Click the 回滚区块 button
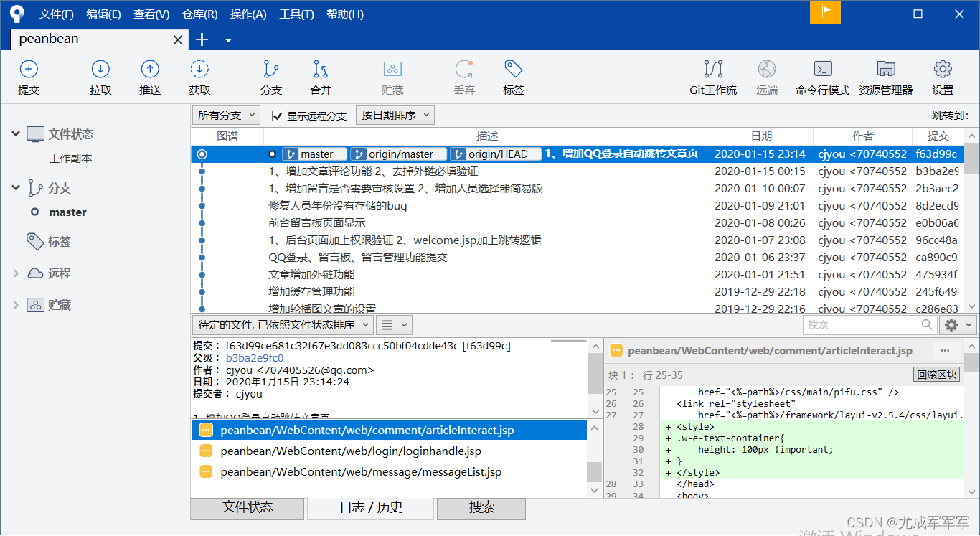Screen dimensions: 980x536 click(937, 375)
